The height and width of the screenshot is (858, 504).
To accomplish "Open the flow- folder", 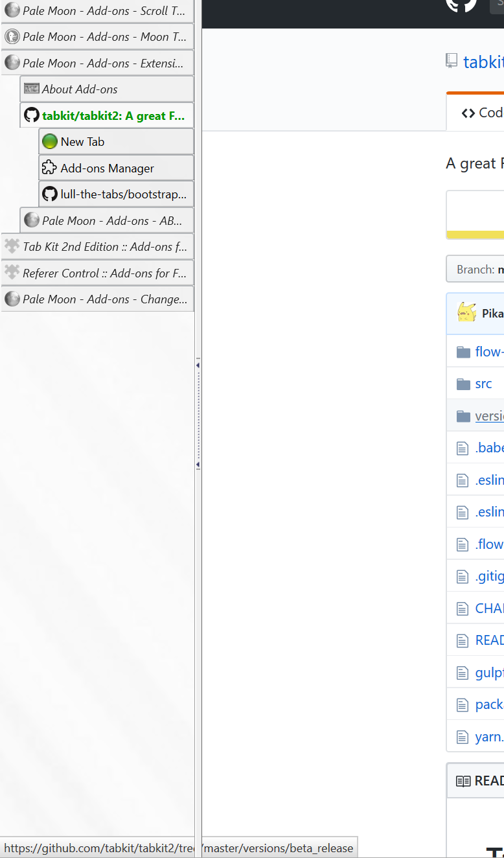I will click(489, 352).
